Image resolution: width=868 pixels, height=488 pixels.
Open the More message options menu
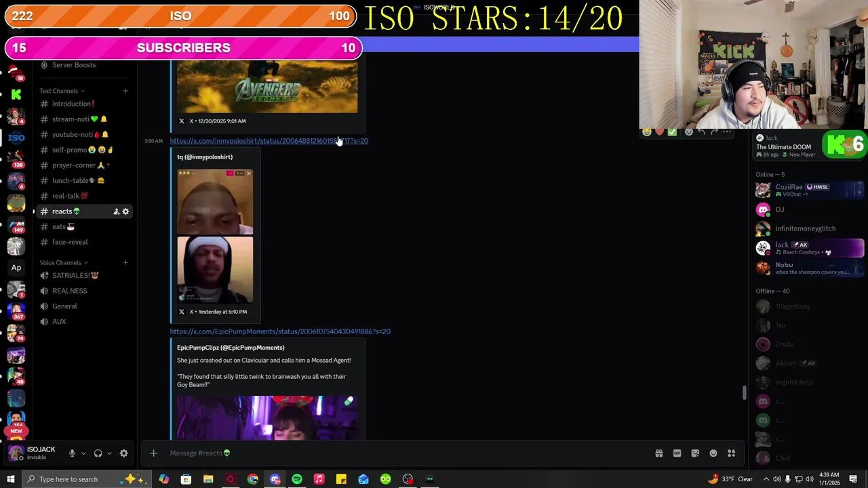pyautogui.click(x=727, y=132)
